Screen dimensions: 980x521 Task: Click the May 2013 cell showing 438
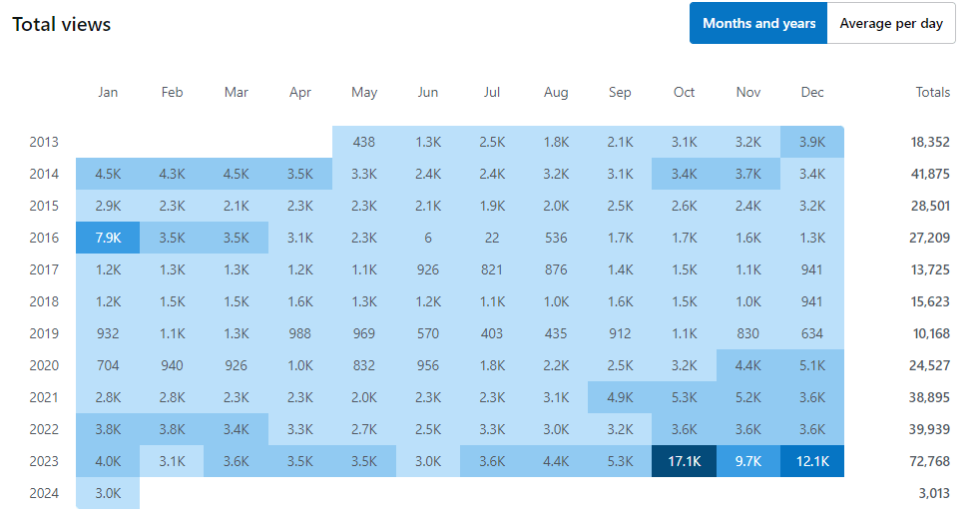pyautogui.click(x=364, y=142)
